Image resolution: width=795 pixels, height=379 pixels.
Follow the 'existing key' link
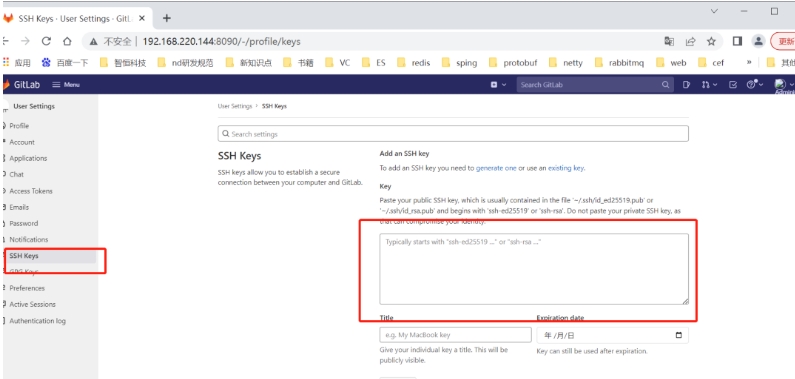pyautogui.click(x=566, y=168)
